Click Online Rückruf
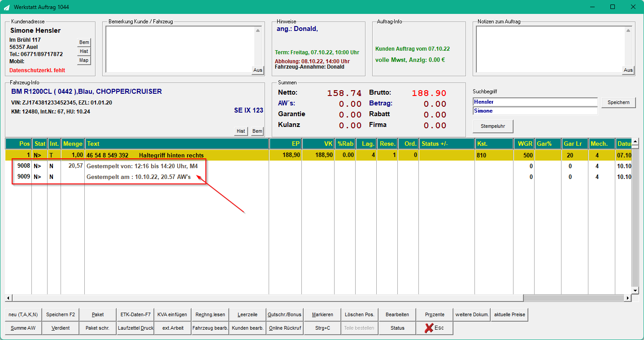The width and height of the screenshot is (644, 340). [x=285, y=328]
